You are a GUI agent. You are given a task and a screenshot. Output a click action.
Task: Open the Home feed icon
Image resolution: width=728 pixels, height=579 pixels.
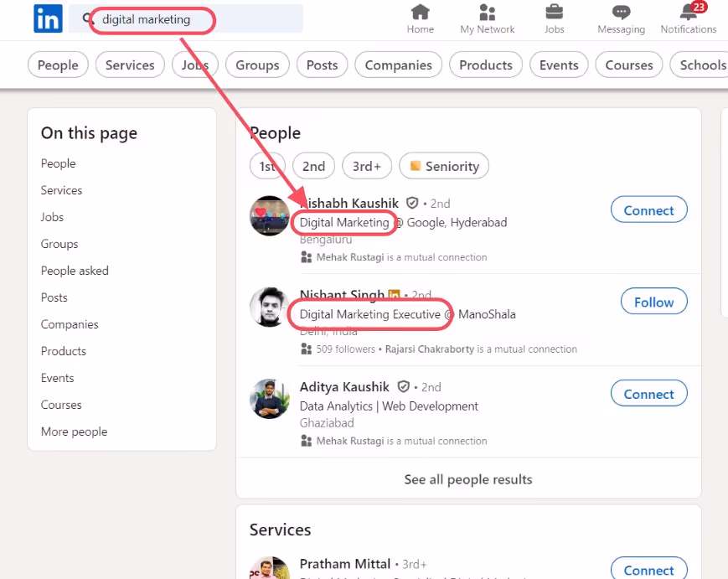point(420,12)
